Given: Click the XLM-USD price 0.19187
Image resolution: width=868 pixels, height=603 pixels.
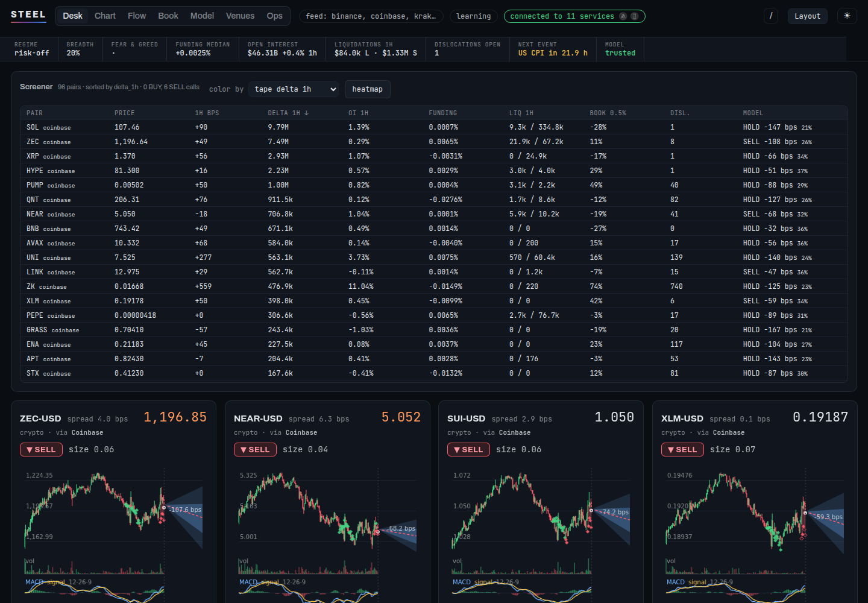Looking at the screenshot, I should [820, 417].
